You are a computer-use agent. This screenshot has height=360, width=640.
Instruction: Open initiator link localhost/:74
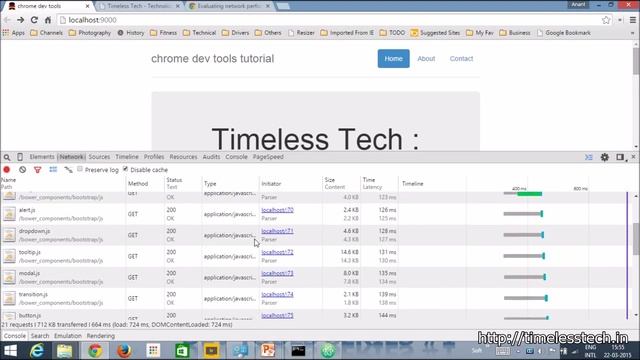point(278,294)
